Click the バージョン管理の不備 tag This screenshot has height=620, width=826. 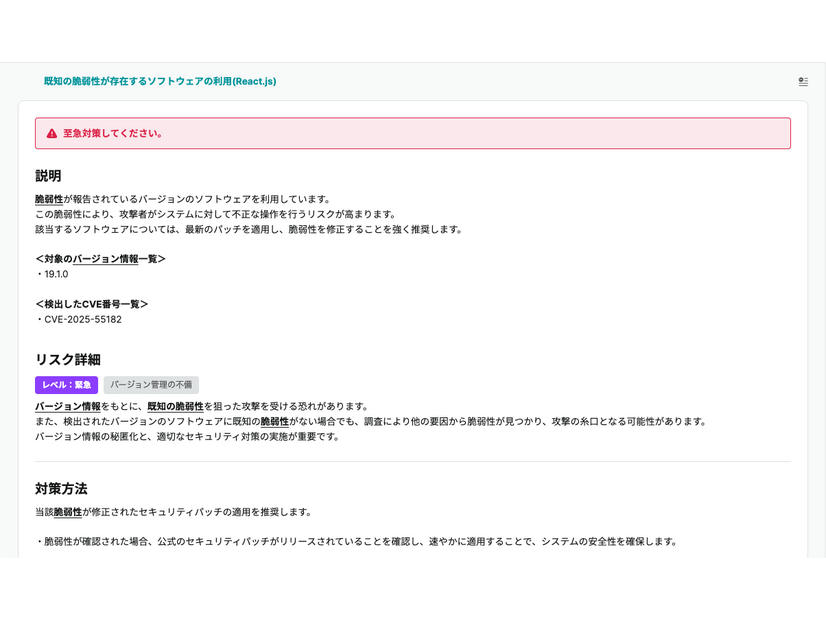152,385
